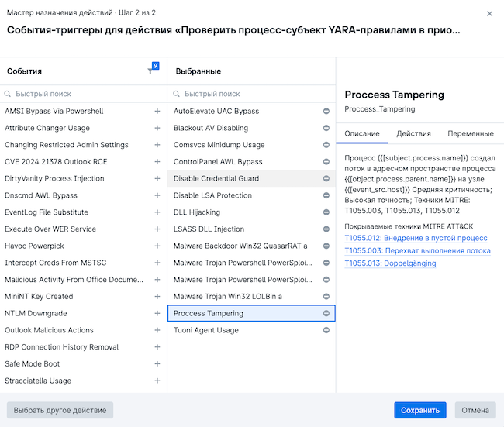Remove AutoElevate UAC Bypass from selected
The height and width of the screenshot is (427, 504).
326,112
